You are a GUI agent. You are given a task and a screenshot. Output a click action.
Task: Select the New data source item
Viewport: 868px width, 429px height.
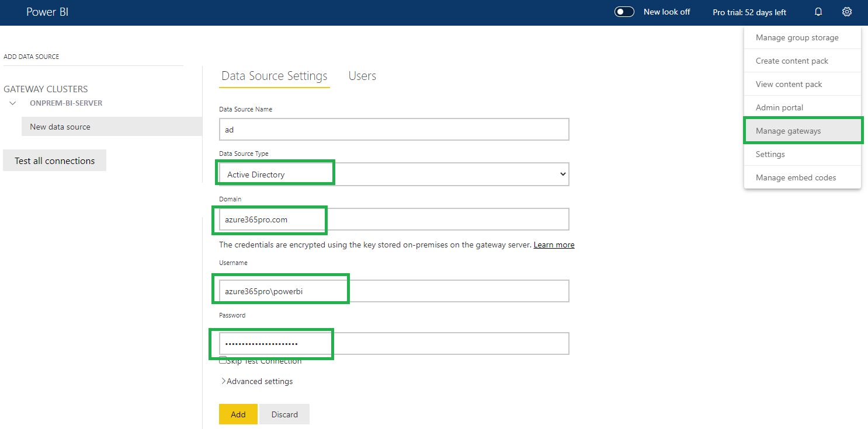(x=112, y=127)
